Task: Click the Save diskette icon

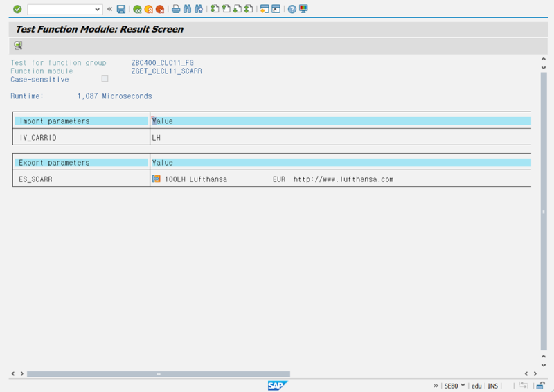Action: pos(121,9)
